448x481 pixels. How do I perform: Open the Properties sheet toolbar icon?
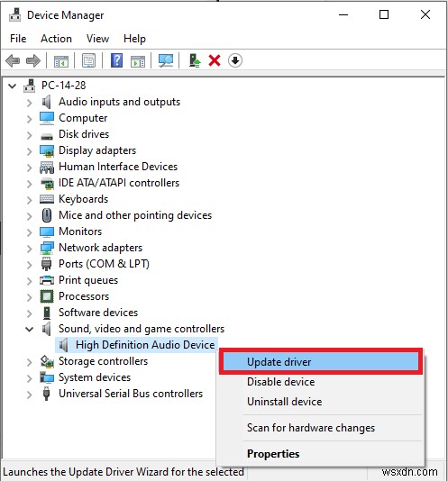88,60
